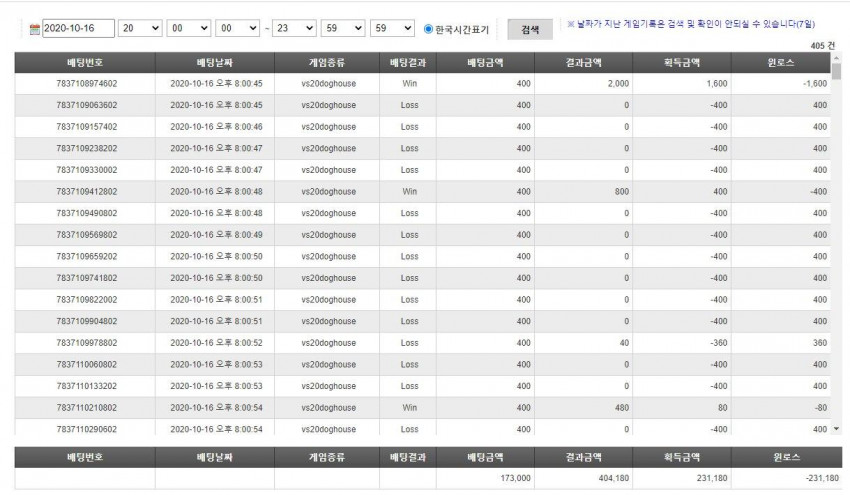Click the 결과금액 column header in top table

click(583, 63)
